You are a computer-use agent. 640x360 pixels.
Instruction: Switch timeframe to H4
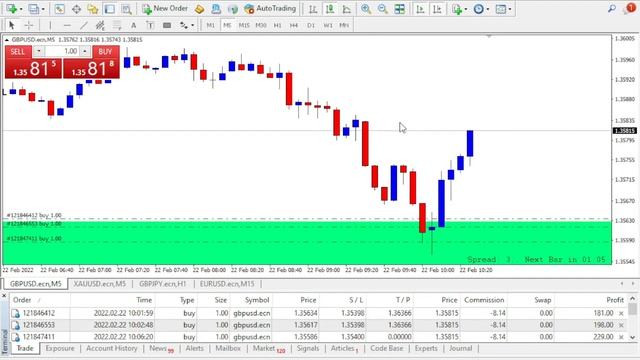point(294,25)
